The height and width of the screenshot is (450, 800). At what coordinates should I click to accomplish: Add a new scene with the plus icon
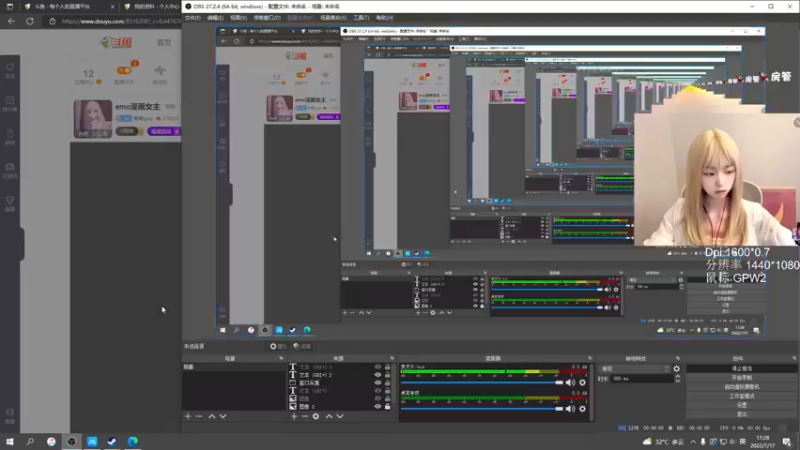tap(188, 416)
